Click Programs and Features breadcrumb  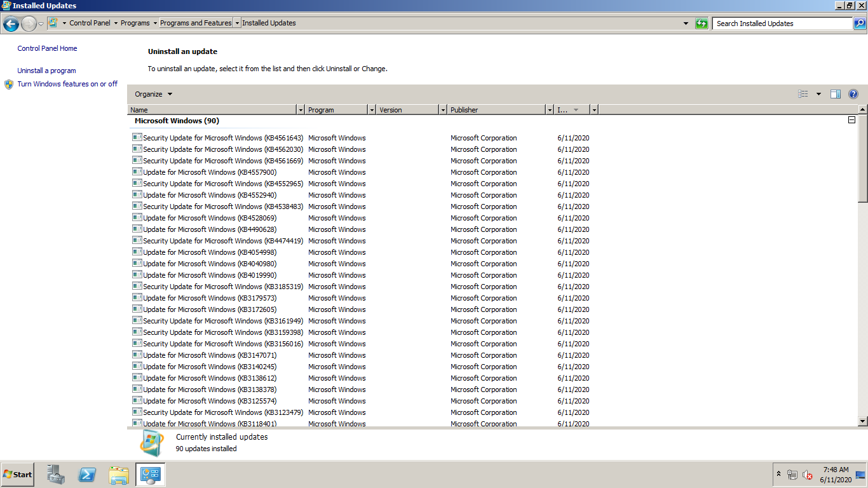[196, 23]
